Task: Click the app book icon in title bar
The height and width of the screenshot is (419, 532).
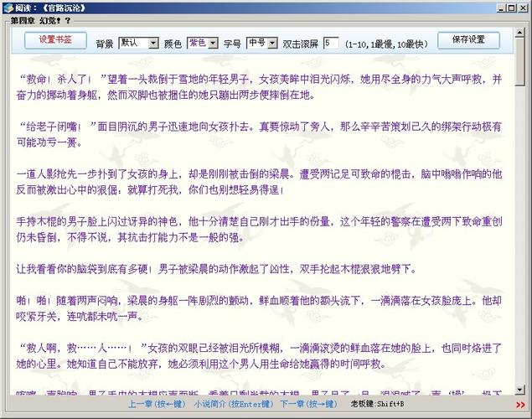Action: pyautogui.click(x=8, y=8)
